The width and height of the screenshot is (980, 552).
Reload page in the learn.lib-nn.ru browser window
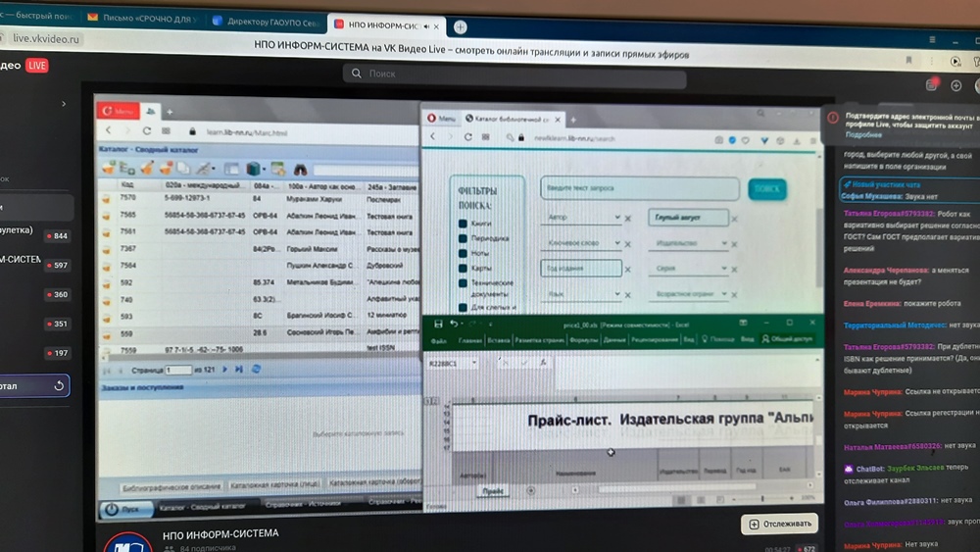pyautogui.click(x=147, y=131)
